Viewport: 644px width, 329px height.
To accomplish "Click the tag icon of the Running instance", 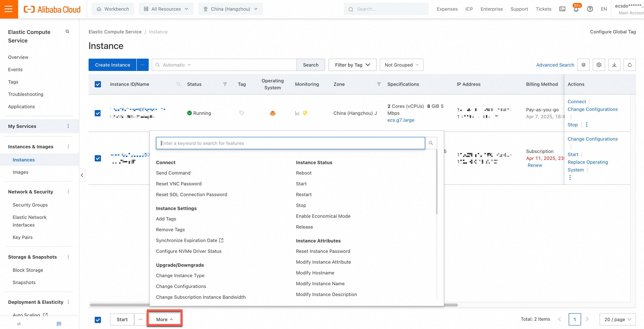I will pos(241,113).
